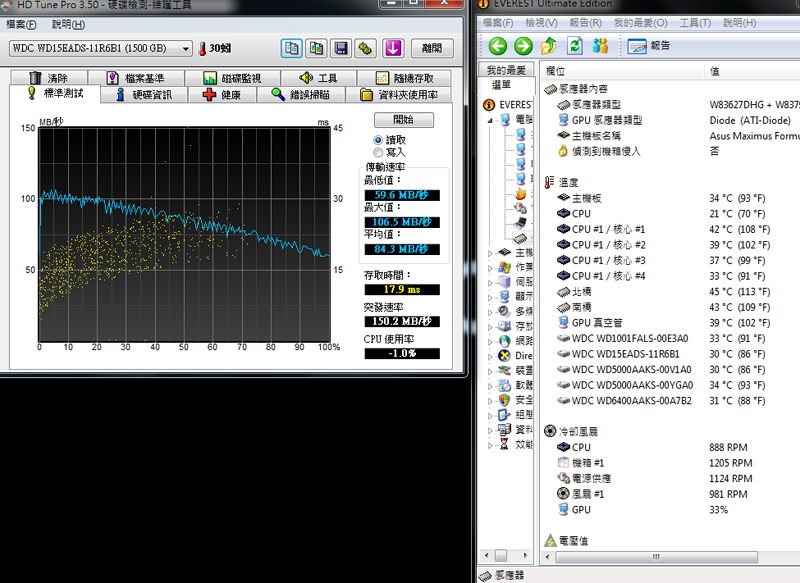The image size is (800, 583).
Task: Select the 讀取 (read) radio button
Action: pos(378,140)
